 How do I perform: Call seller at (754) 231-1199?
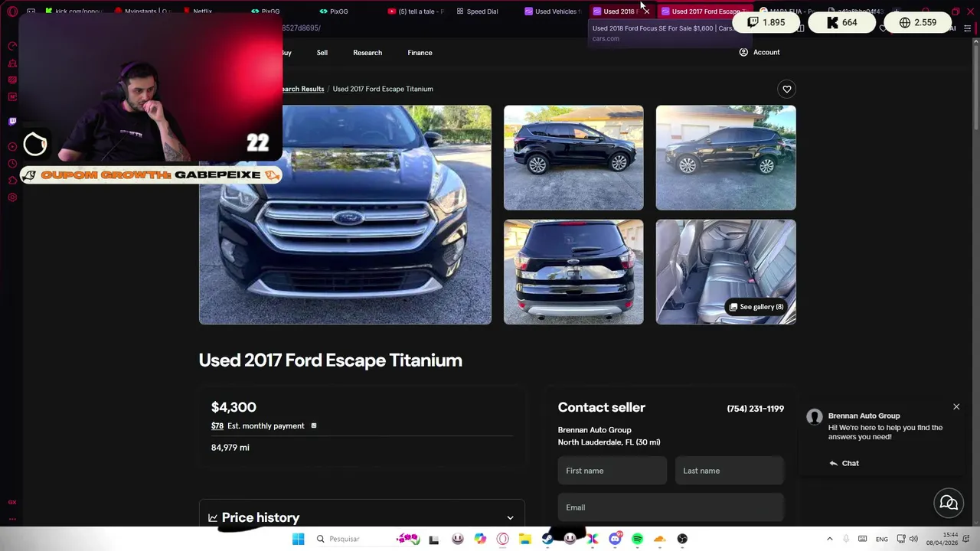(755, 409)
